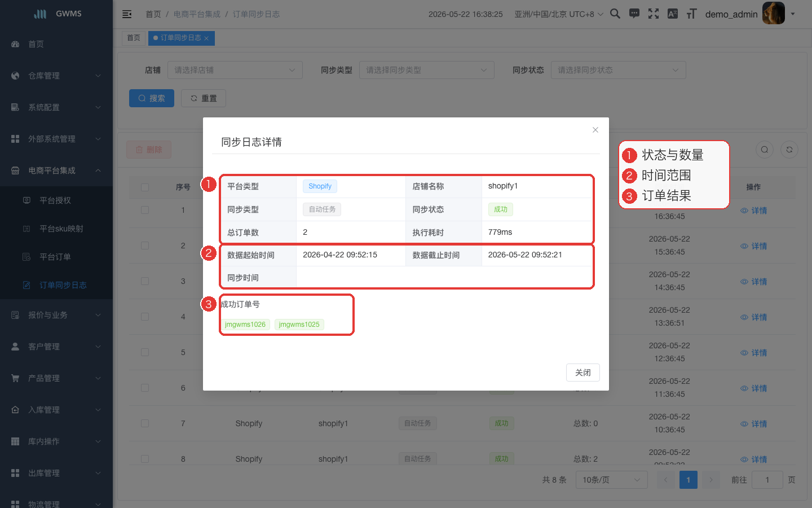The height and width of the screenshot is (508, 812).
Task: Check the checkbox for row 4
Action: (145, 317)
